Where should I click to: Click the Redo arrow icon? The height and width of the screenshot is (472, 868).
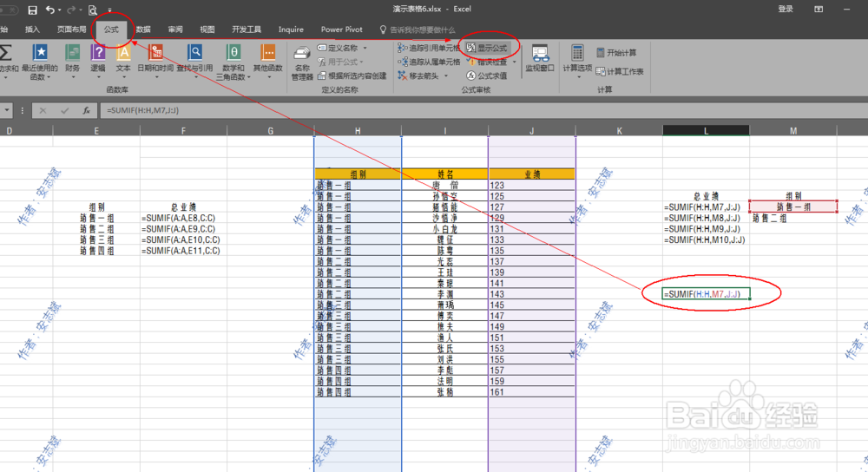pos(71,10)
